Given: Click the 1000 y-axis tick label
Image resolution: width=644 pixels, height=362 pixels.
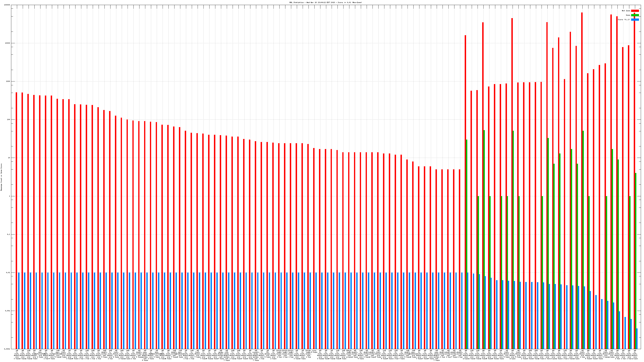Looking at the screenshot, I should 8,81.
